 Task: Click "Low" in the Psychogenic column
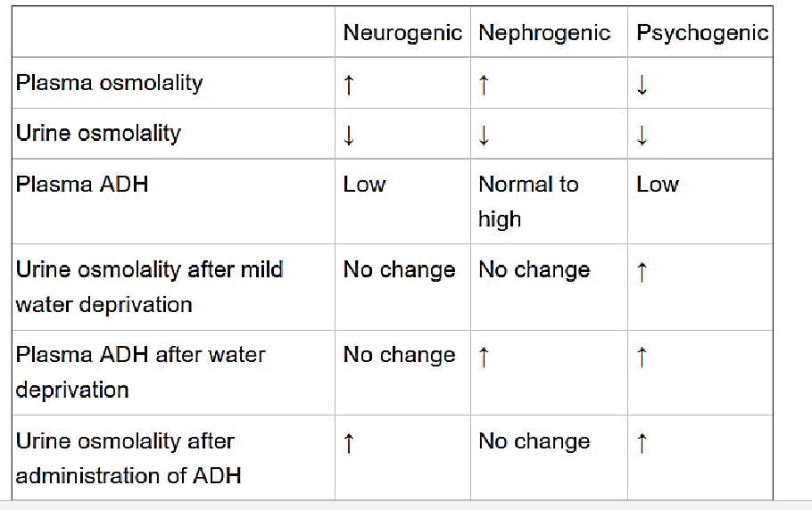(x=658, y=185)
